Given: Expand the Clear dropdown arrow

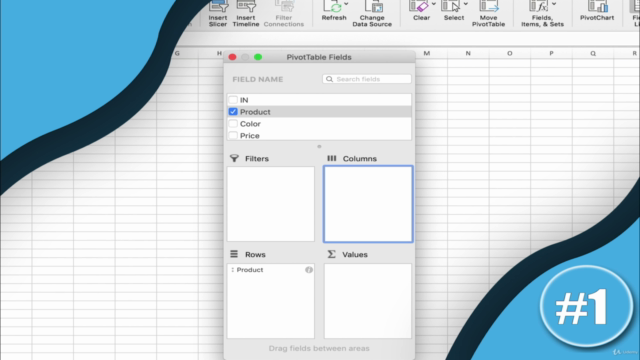Looking at the screenshot, I should (x=433, y=4).
